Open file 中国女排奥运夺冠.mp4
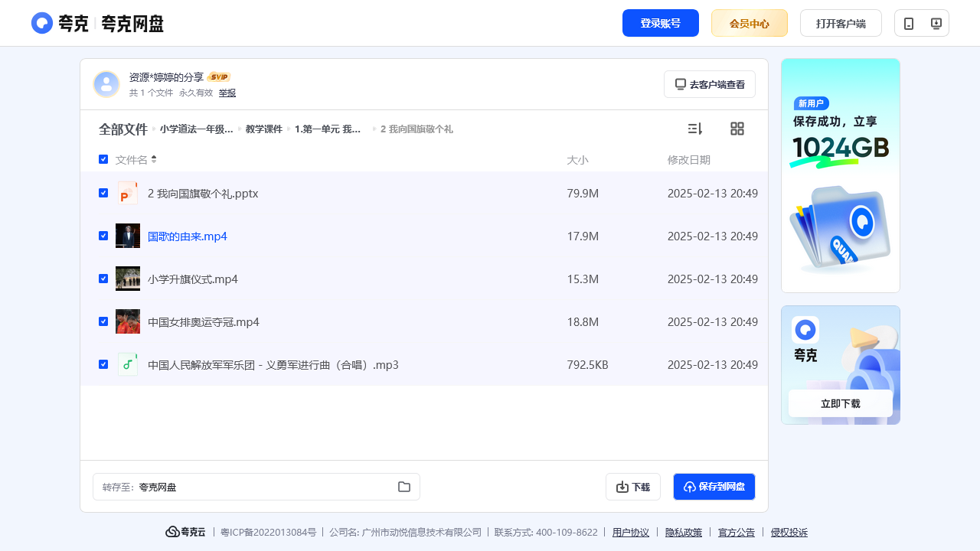Image resolution: width=980 pixels, height=551 pixels. pyautogui.click(x=204, y=322)
